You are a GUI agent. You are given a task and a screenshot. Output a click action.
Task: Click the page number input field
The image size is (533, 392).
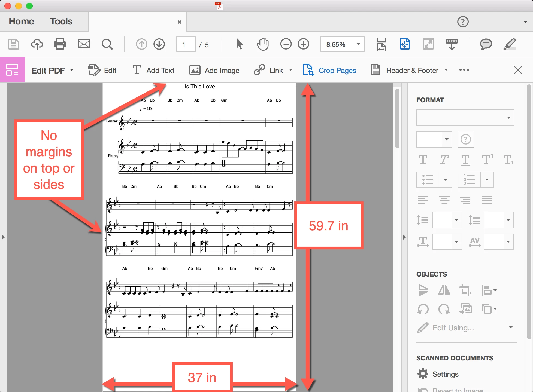(186, 44)
